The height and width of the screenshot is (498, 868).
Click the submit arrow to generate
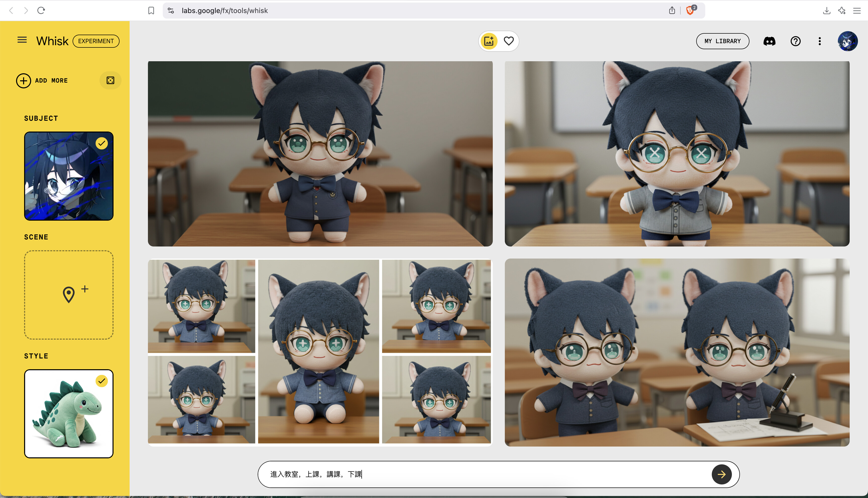[x=722, y=474]
